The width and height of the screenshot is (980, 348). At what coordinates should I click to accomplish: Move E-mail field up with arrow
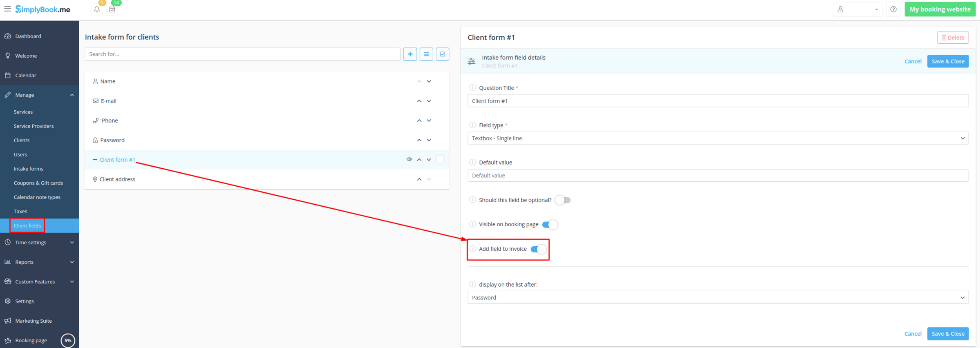(x=419, y=101)
